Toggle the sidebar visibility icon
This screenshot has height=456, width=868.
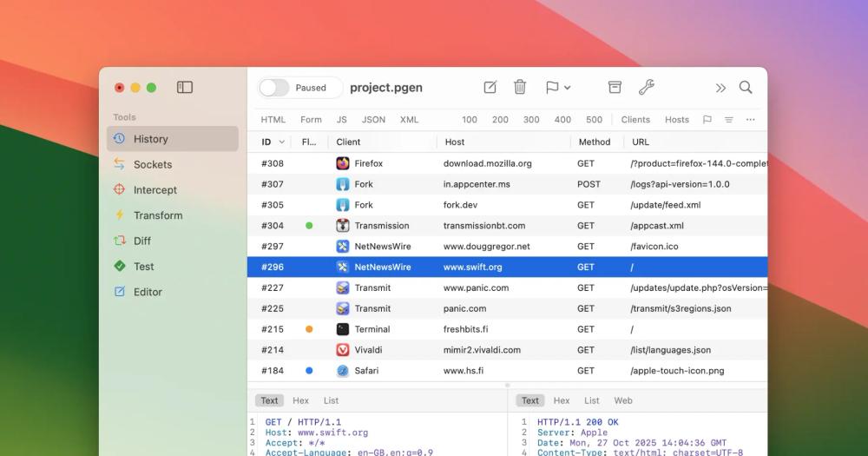click(184, 88)
